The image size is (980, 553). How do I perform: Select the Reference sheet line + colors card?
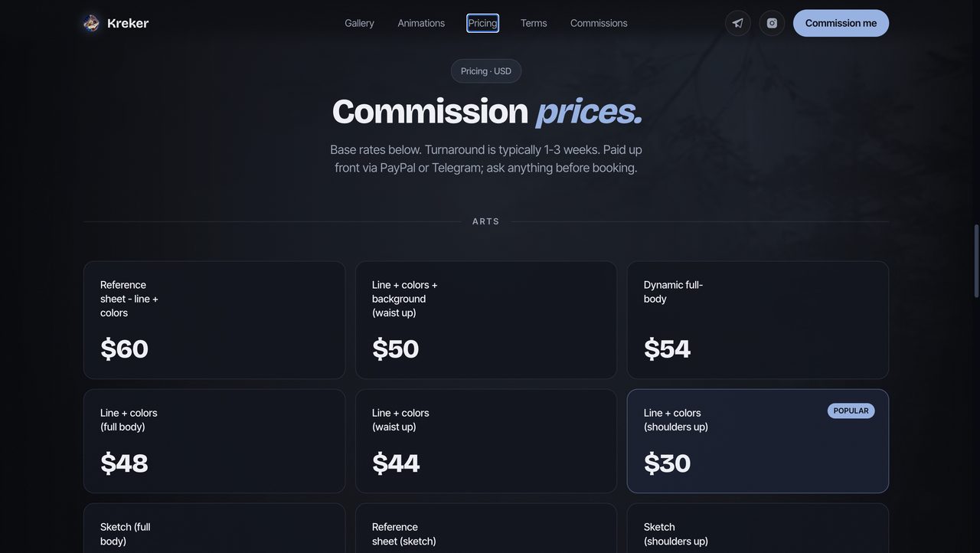(214, 320)
